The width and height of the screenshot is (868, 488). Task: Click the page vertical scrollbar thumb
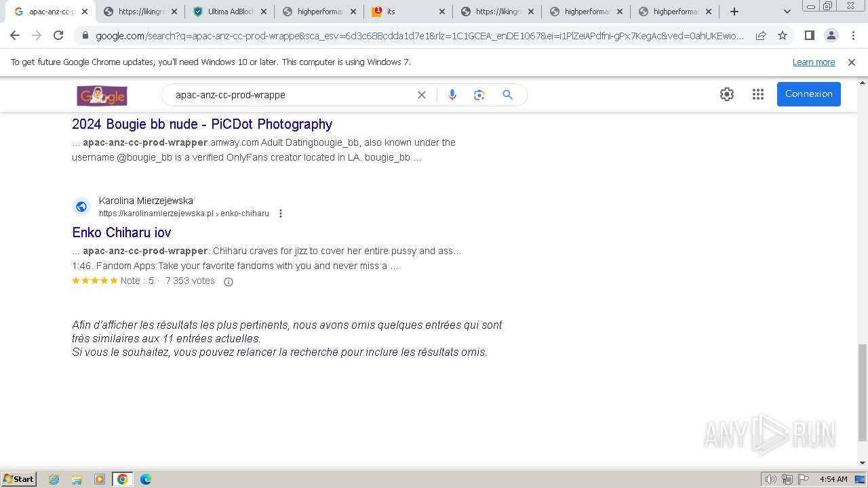click(862, 392)
